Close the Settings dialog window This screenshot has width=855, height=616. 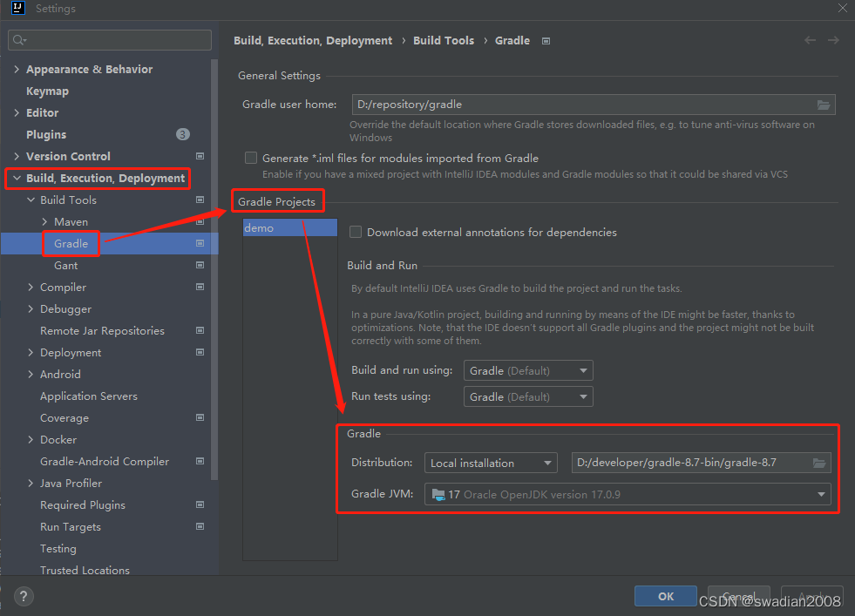pos(843,8)
